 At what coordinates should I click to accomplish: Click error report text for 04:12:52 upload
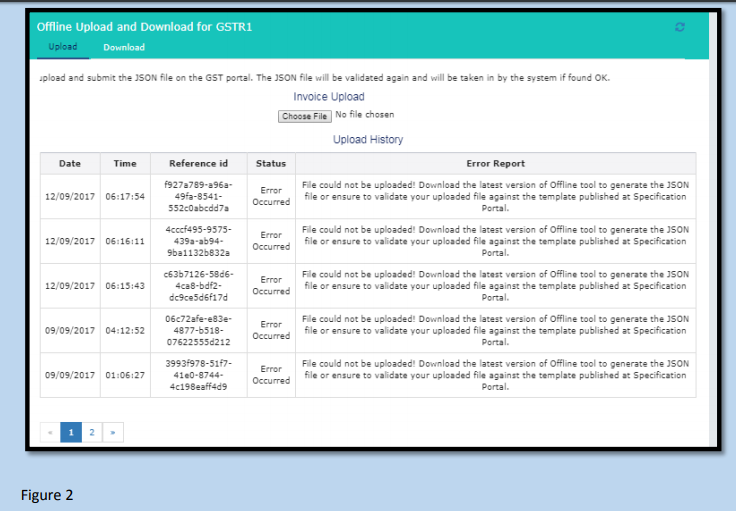(495, 330)
